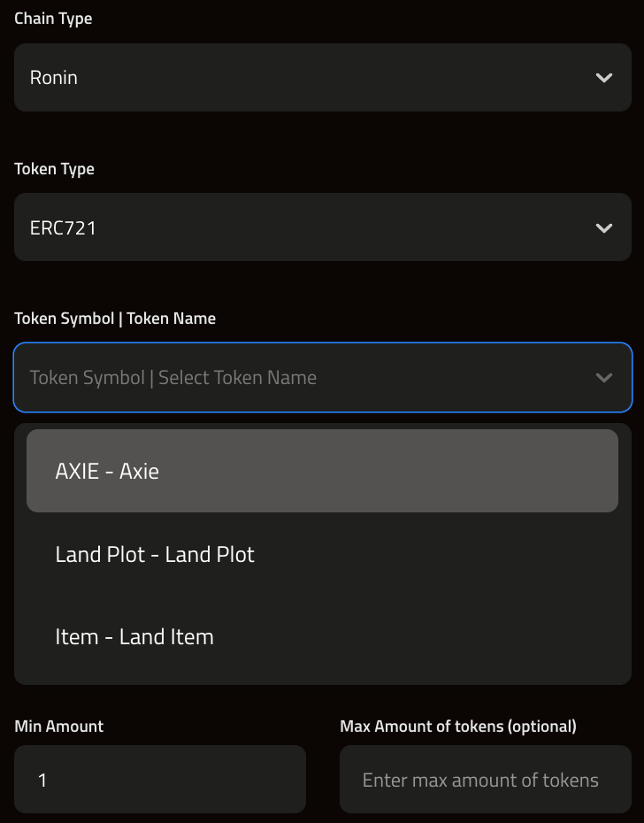Screen dimensions: 644x823
Task: Click the Max Amount of tokens (optional) label
Action: (458, 727)
